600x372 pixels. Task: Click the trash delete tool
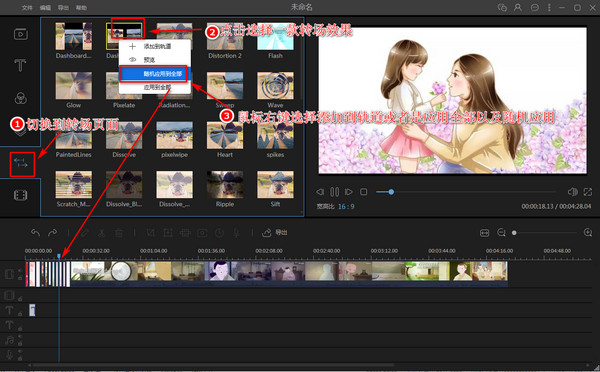pos(119,232)
